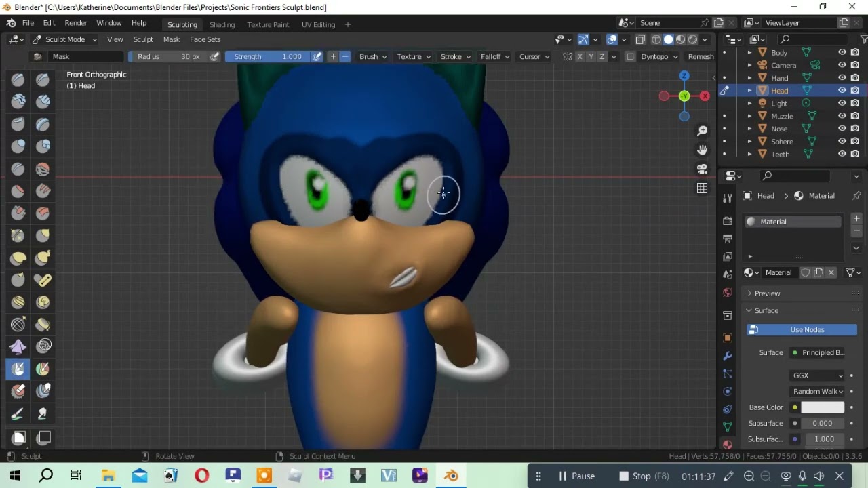This screenshot has height=488, width=868.
Task: Click the pin icon in Properties header
Action: [856, 196]
